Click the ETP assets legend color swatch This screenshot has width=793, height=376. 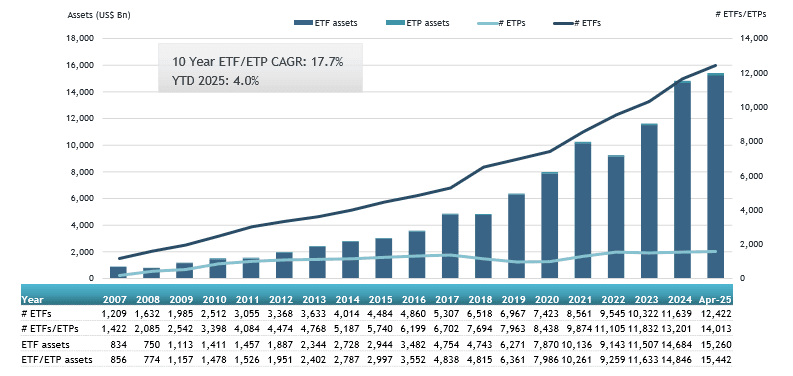pyautogui.click(x=394, y=23)
